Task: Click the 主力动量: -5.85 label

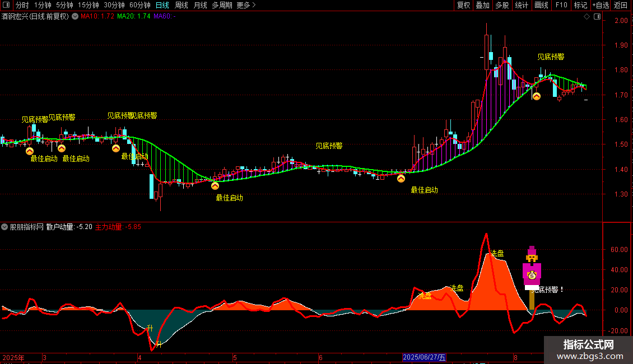Action: pos(118,227)
